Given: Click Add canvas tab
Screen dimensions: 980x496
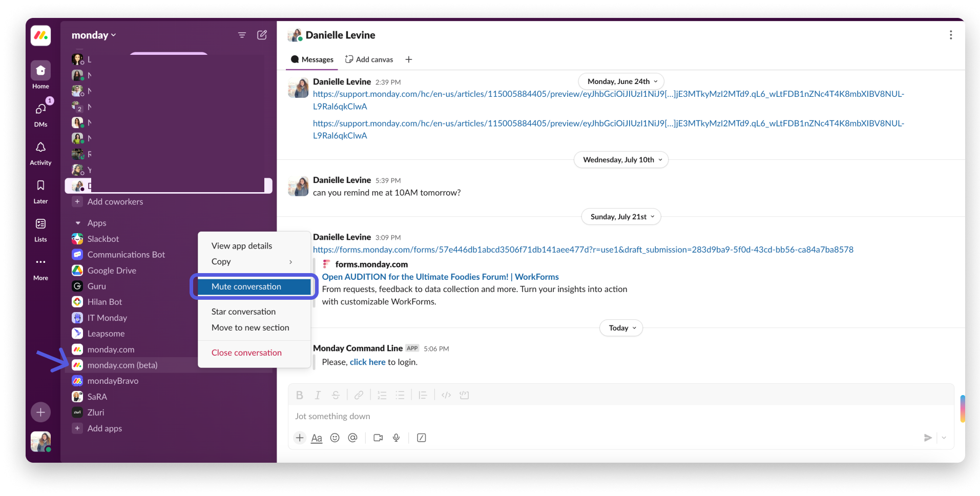Looking at the screenshot, I should coord(369,59).
